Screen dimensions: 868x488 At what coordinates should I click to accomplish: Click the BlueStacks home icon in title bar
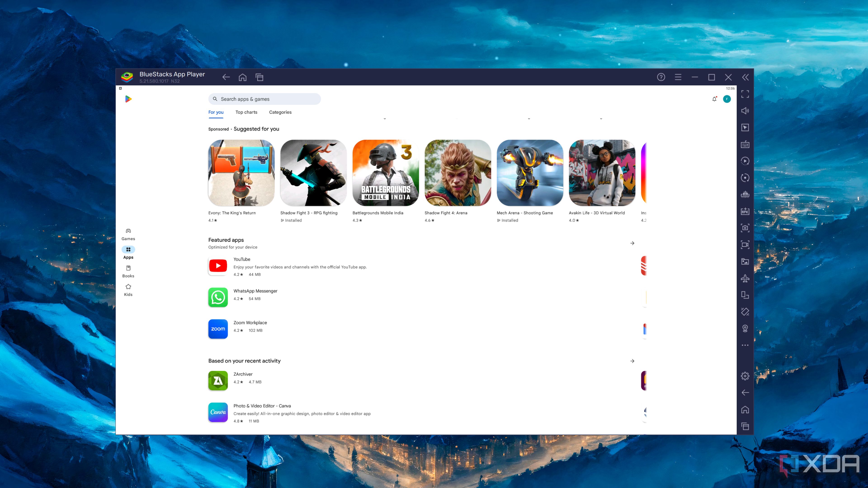click(x=242, y=77)
